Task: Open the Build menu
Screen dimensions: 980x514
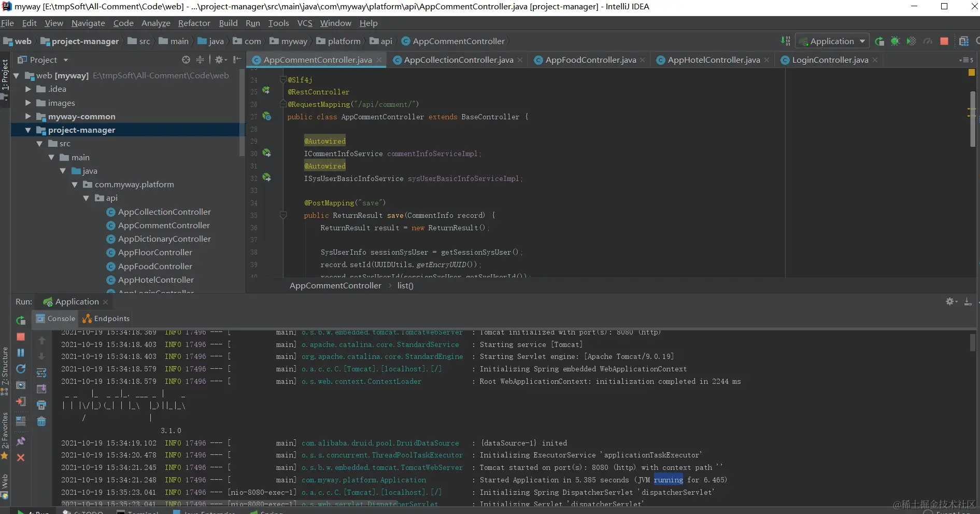Action: pos(228,23)
